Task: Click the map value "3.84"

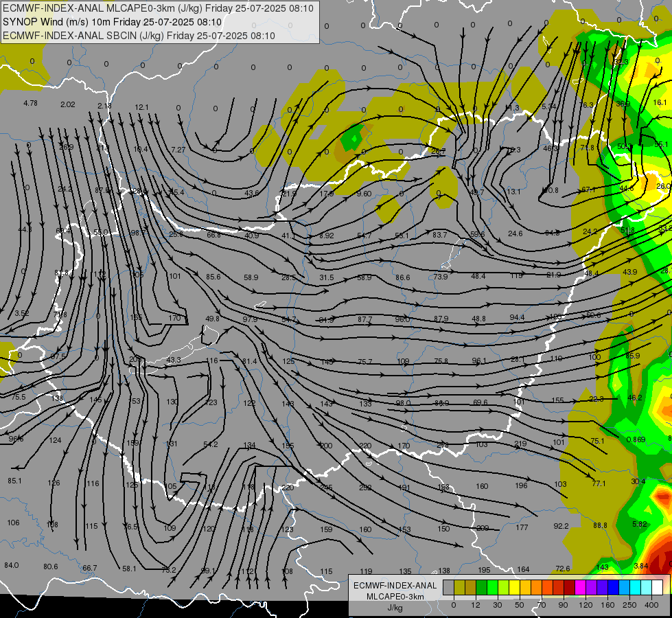Action: point(641,566)
